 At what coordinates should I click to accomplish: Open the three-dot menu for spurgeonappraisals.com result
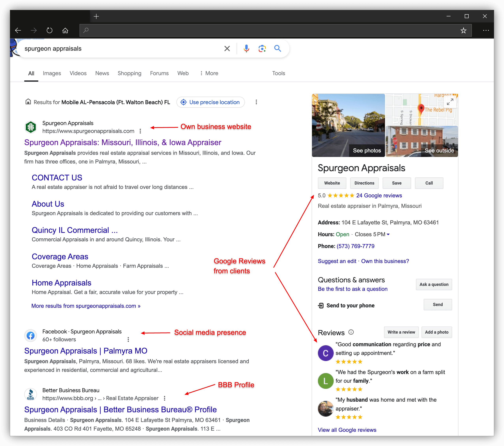click(140, 131)
